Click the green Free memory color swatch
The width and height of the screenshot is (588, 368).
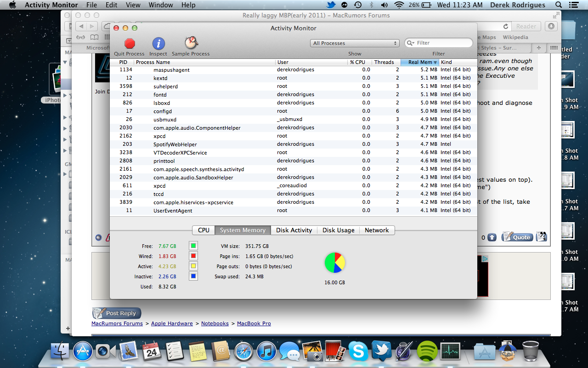pos(193,246)
